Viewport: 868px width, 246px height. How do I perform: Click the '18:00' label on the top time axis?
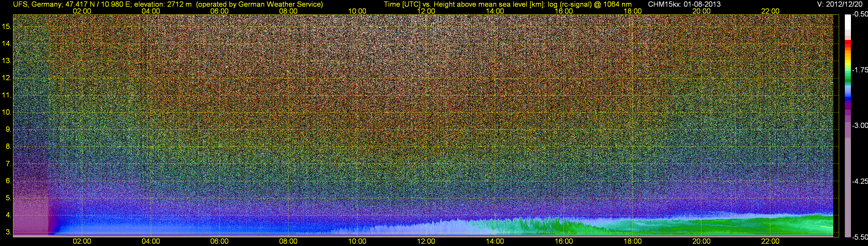tap(632, 11)
